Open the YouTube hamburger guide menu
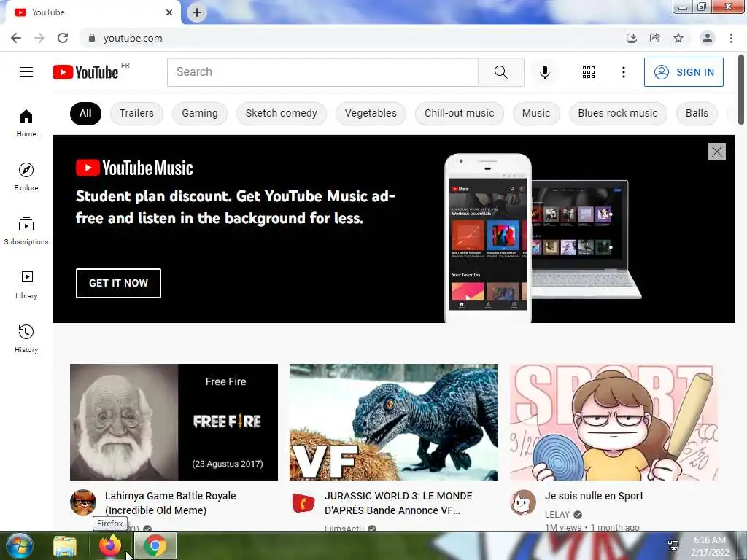Image resolution: width=747 pixels, height=560 pixels. (26, 72)
